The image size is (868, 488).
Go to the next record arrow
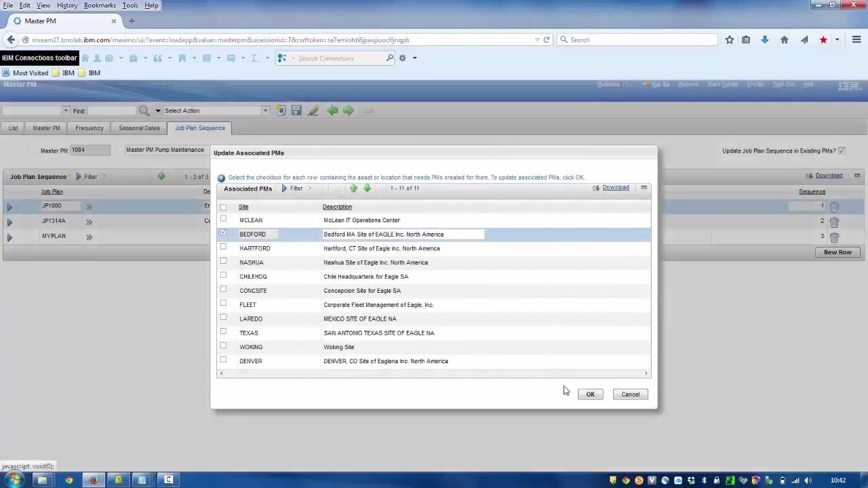coord(349,110)
